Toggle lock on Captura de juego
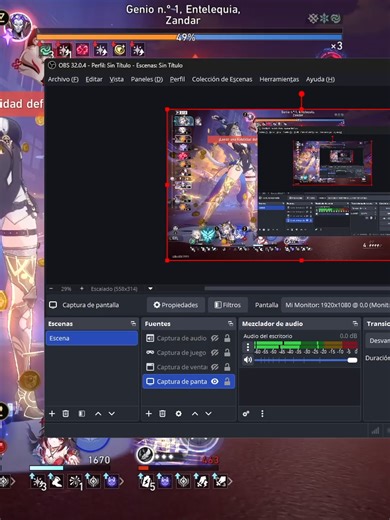This screenshot has width=390, height=520. click(x=227, y=353)
